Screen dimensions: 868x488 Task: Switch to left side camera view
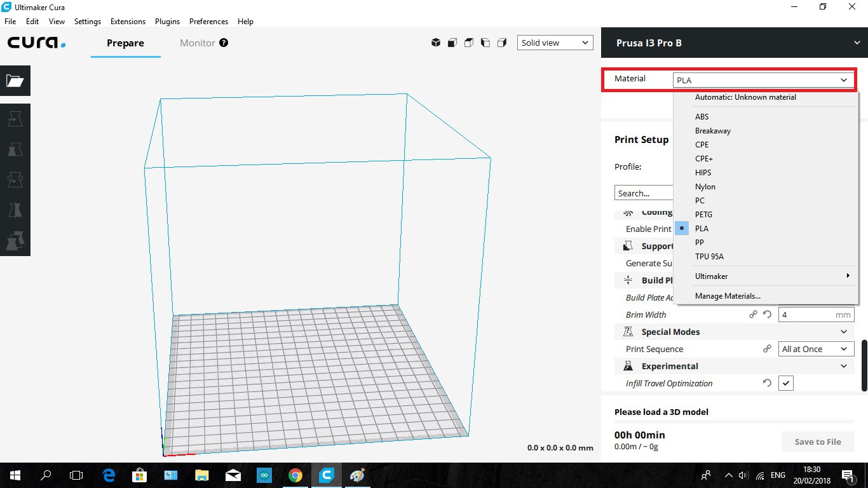pyautogui.click(x=485, y=43)
